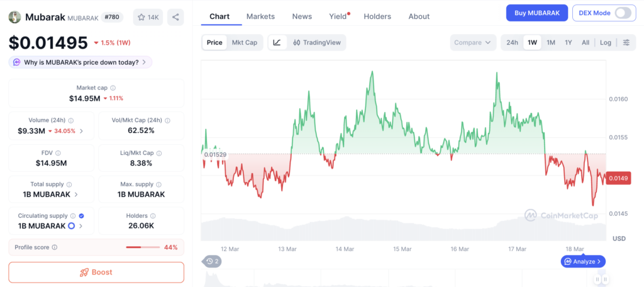Click the Analyze AI button
The height and width of the screenshot is (287, 644).
[583, 261]
